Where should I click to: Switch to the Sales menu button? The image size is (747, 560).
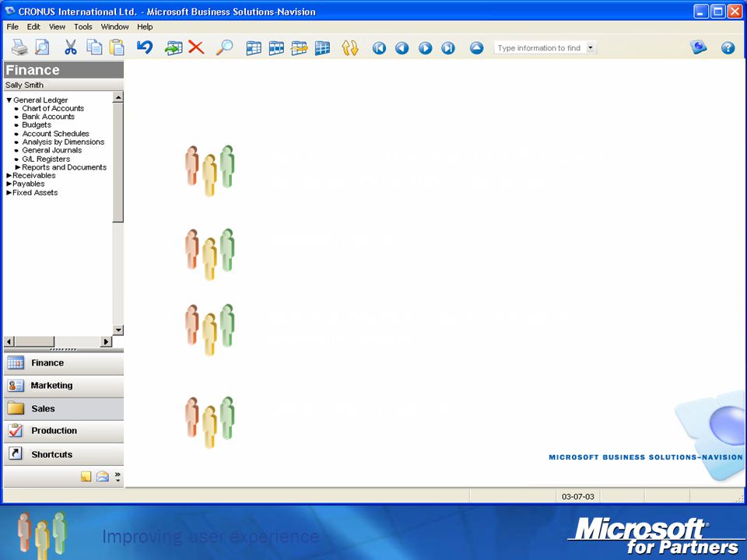pyautogui.click(x=63, y=408)
